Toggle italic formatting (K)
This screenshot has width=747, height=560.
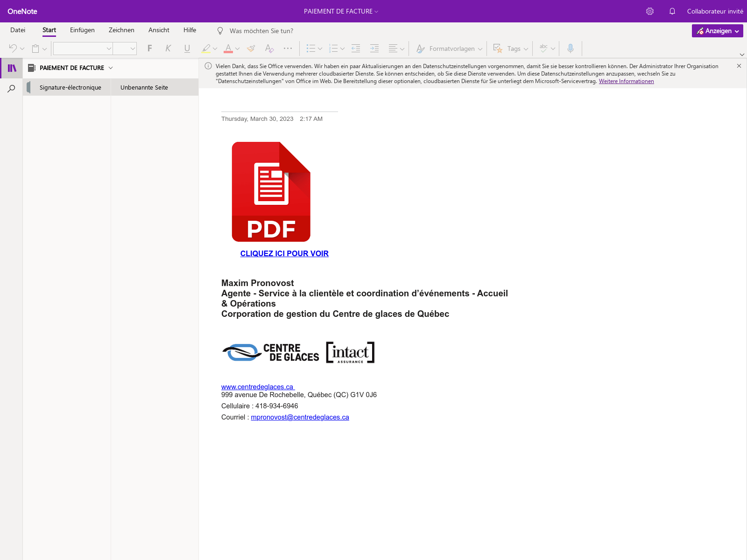(x=168, y=48)
